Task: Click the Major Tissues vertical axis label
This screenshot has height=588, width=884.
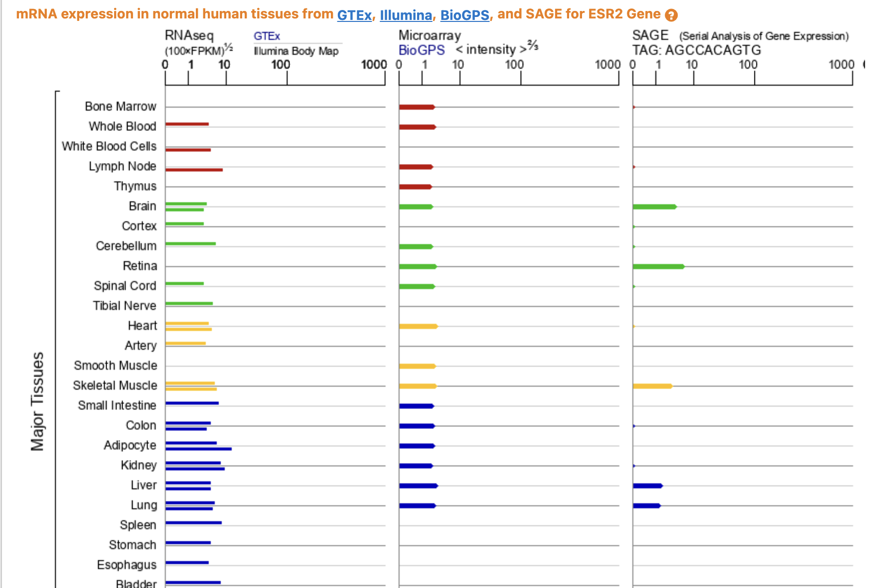Action: click(38, 402)
